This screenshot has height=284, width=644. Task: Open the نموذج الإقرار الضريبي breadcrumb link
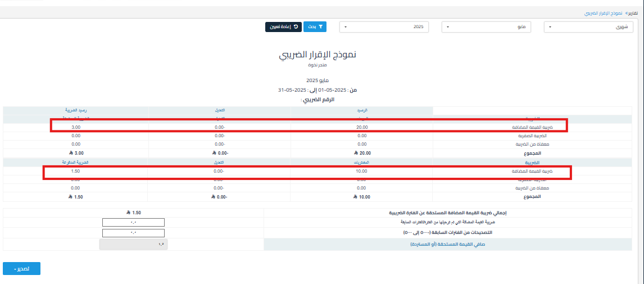(x=602, y=13)
